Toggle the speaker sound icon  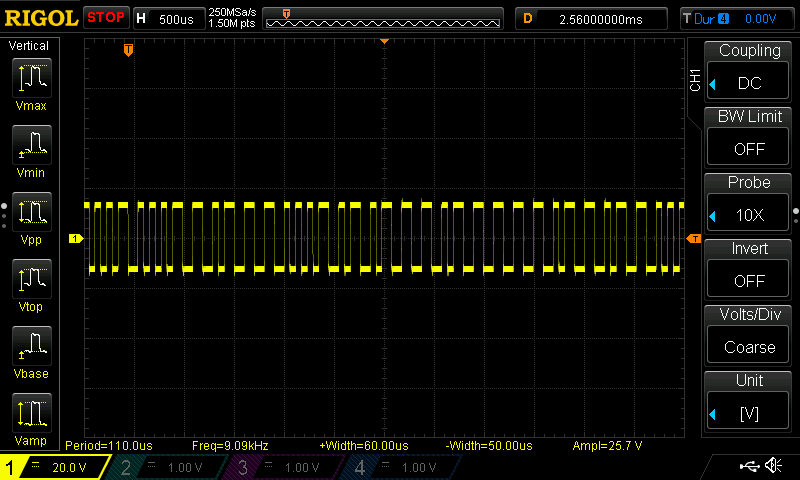773,466
